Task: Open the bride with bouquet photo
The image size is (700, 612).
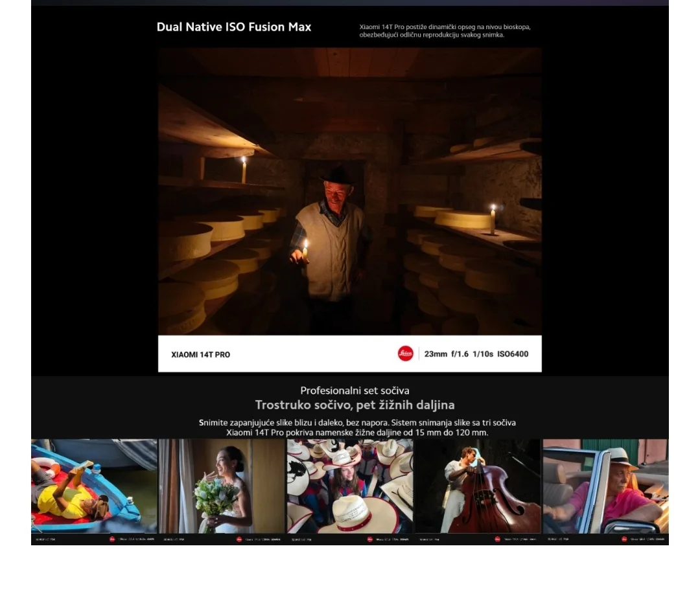Action: pos(222,486)
